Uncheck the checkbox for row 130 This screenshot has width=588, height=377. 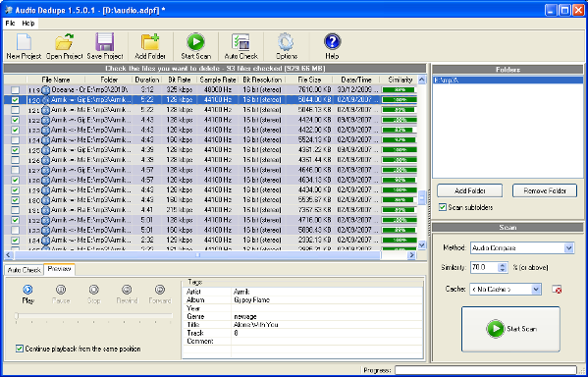click(15, 200)
